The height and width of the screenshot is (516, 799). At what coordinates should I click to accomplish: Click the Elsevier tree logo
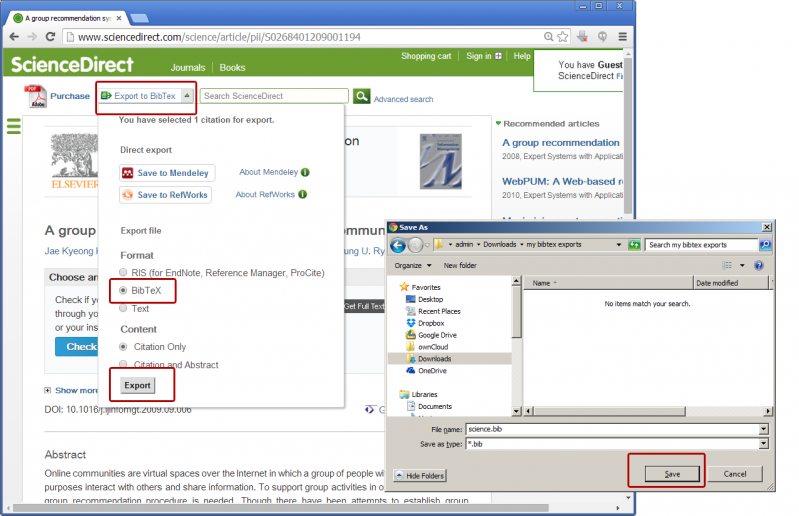tap(74, 161)
